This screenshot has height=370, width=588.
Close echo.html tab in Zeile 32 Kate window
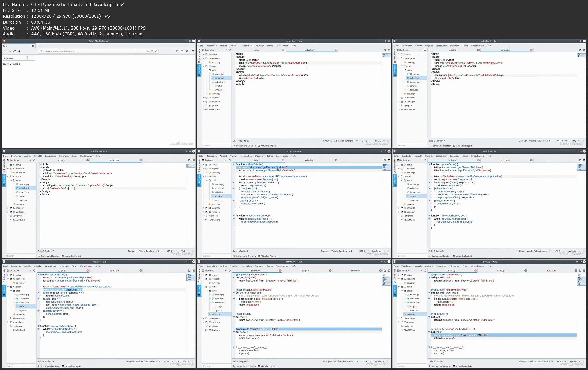pyautogui.click(x=576, y=270)
